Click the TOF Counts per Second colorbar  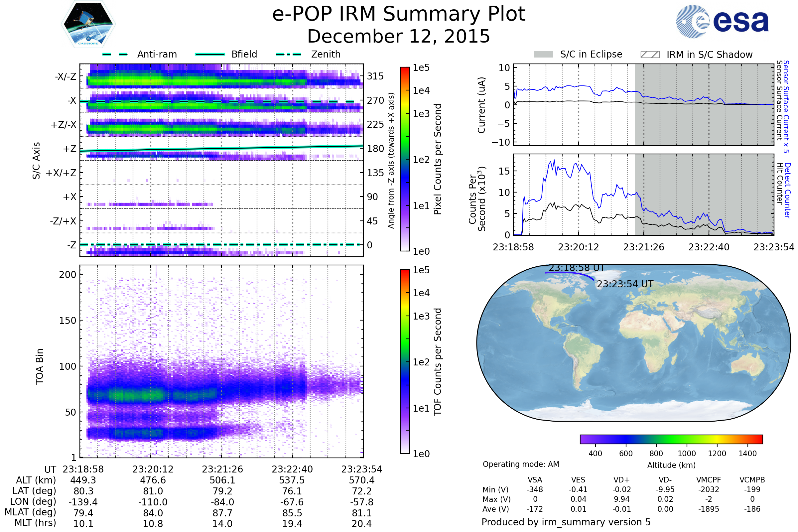[405, 361]
